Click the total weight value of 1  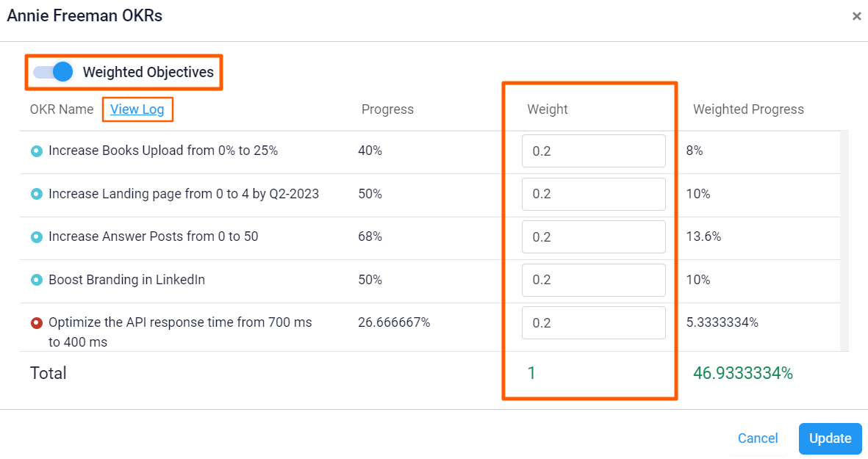(x=531, y=373)
